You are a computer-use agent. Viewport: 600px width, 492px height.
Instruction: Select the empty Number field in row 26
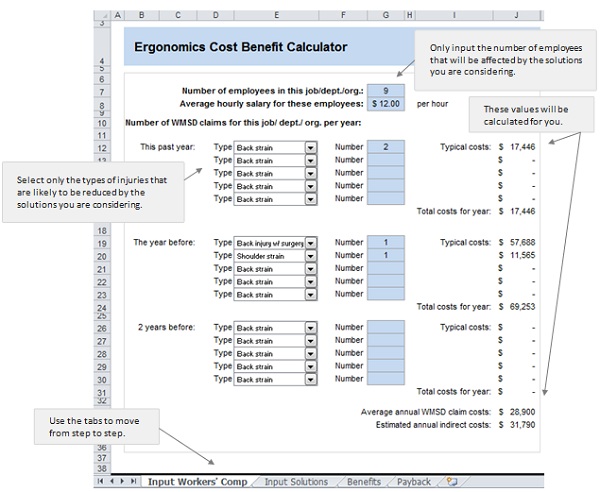click(386, 327)
